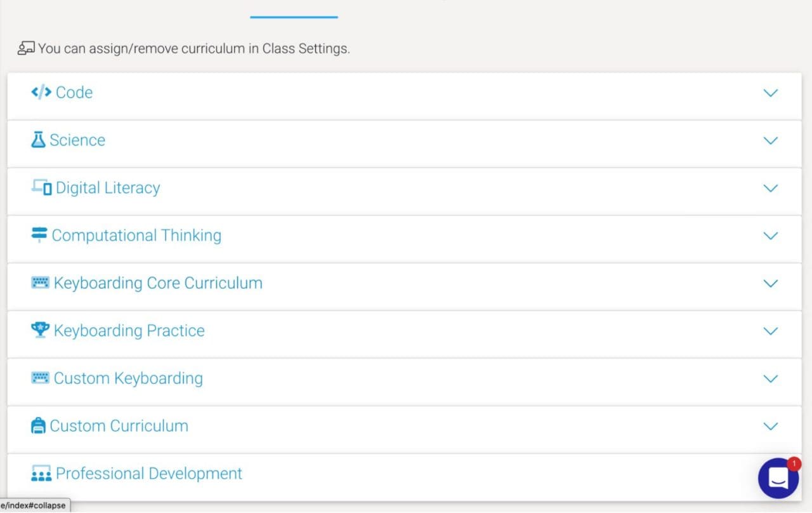Click the Keyboarding Practice link text

pos(129,330)
